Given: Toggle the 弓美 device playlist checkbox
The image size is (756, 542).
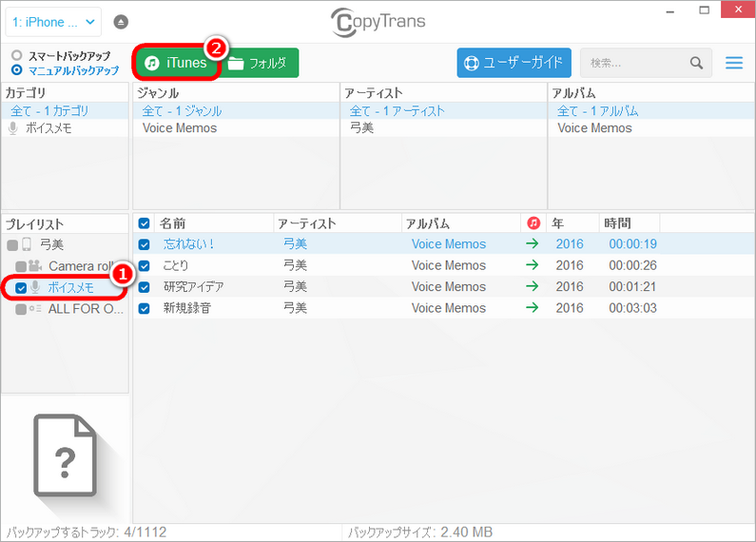Looking at the screenshot, I should click(12, 245).
